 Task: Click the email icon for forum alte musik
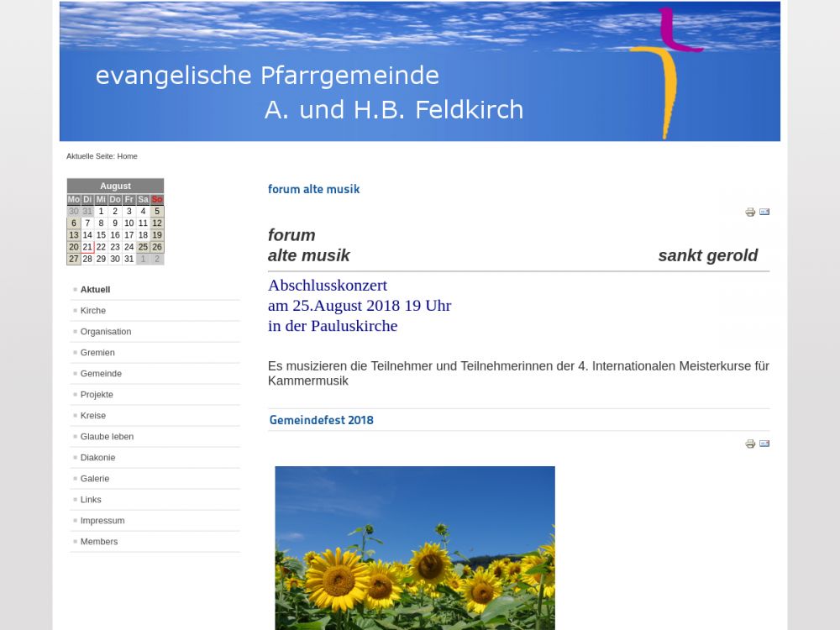point(764,212)
